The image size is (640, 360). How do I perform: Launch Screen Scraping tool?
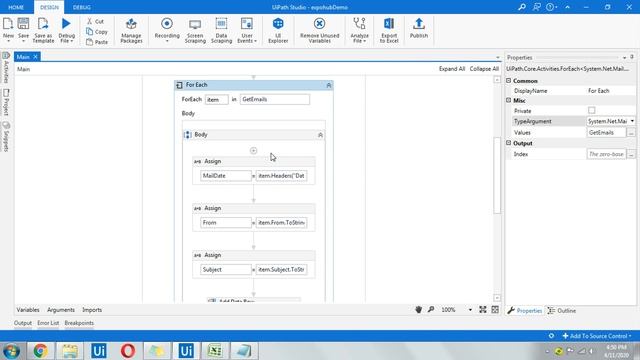[x=195, y=30]
